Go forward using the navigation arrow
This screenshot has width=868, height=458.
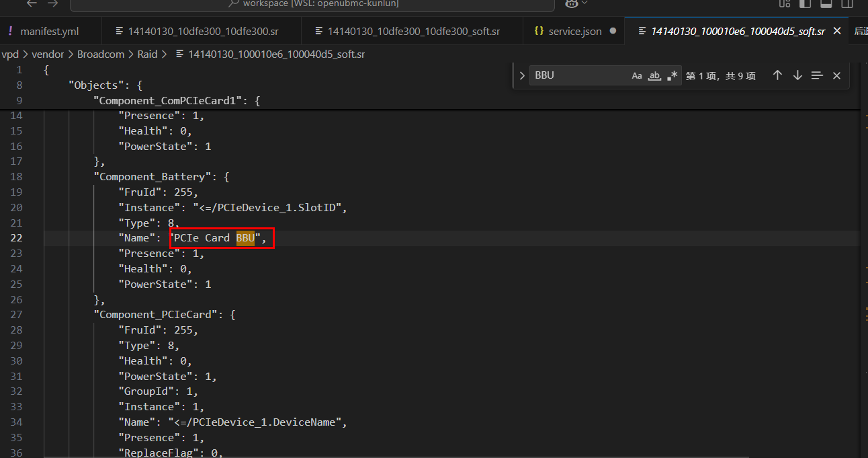(53, 3)
